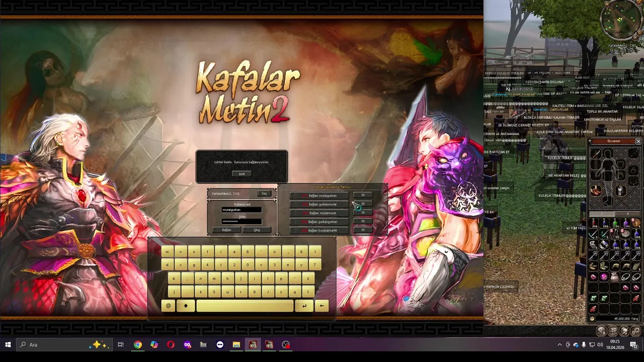Open File Explorer from taskbar
644x362 pixels.
click(x=236, y=345)
